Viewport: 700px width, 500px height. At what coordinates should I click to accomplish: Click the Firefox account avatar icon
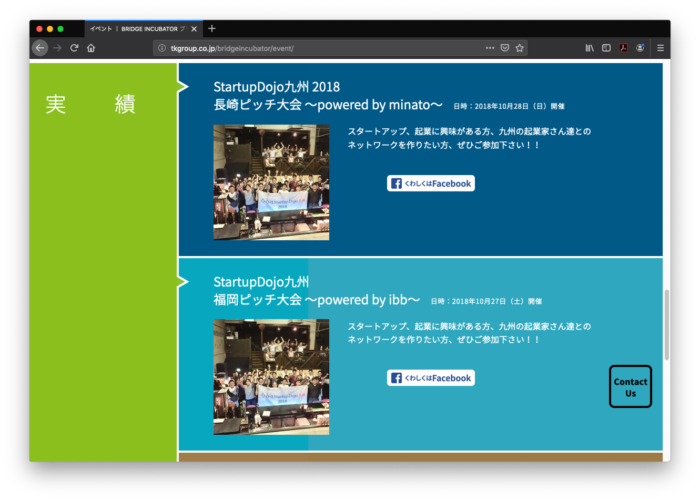tap(640, 48)
